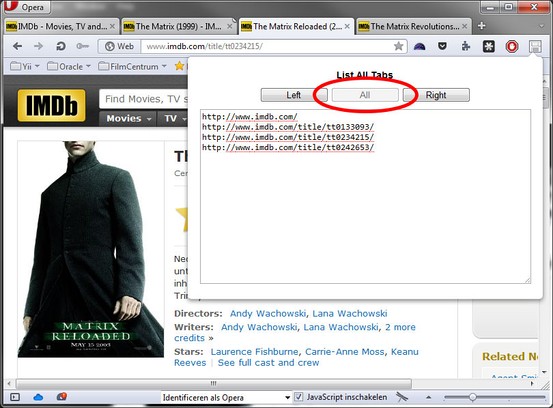Open the IMDb Movies menu
Image resolution: width=553 pixels, height=408 pixels.
coord(128,118)
